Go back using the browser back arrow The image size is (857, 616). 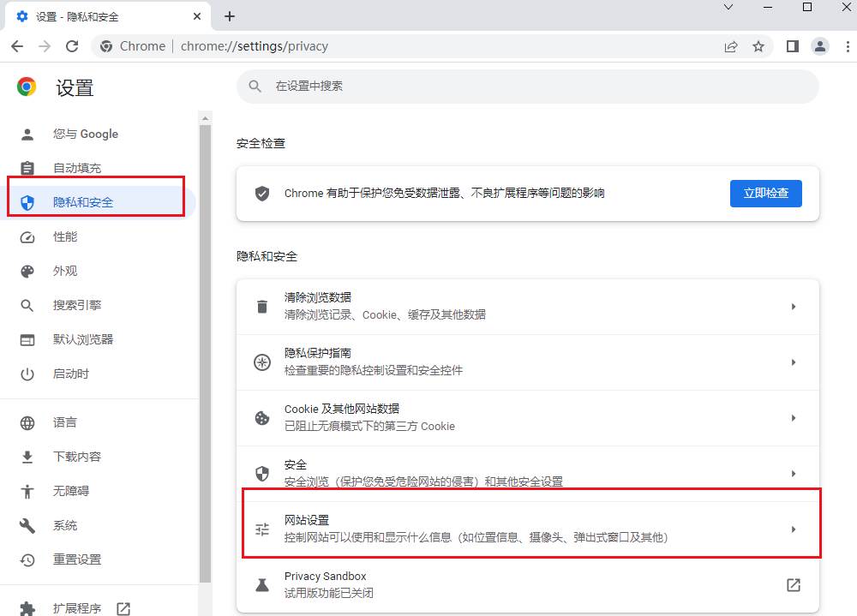coord(17,46)
